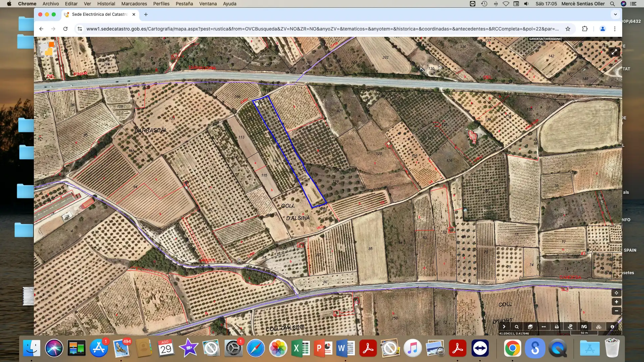This screenshot has width=644, height=362.
Task: Open the Perfiles menu
Action: 161,4
